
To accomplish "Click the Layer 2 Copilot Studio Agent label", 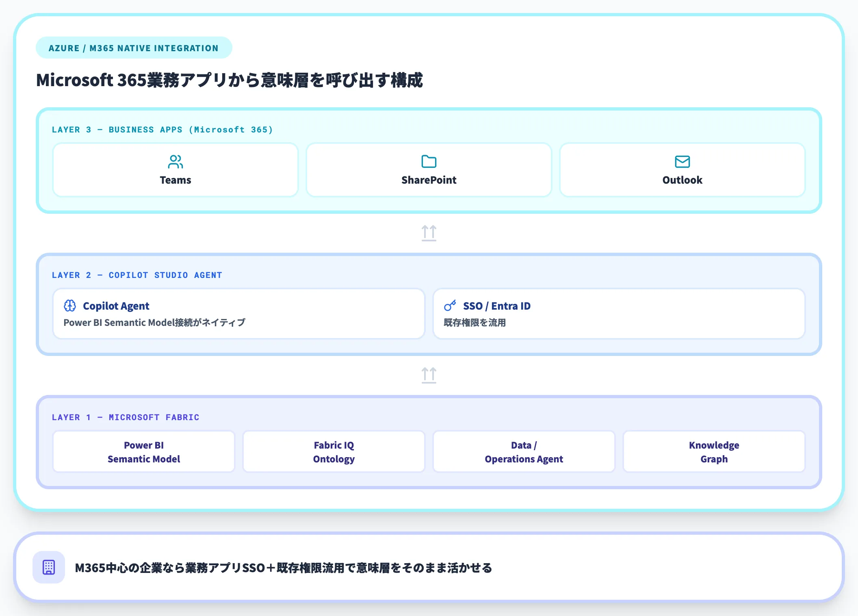I will (x=137, y=275).
